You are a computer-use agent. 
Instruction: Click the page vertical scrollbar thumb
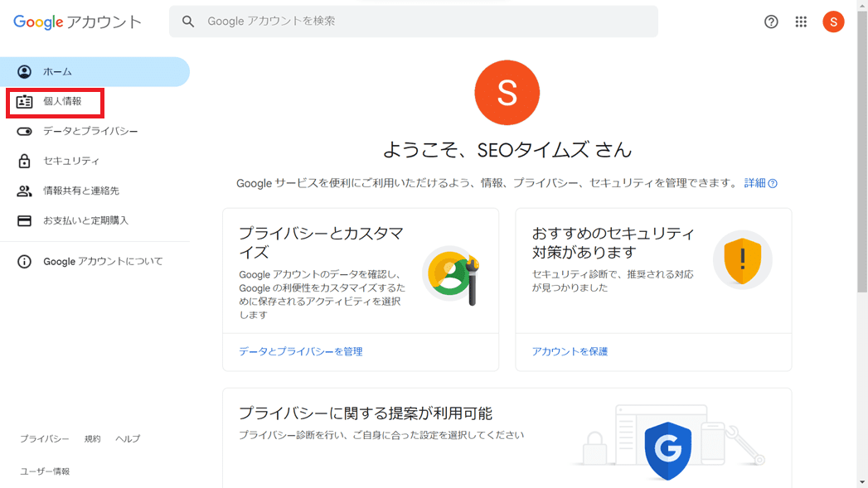coord(862,152)
